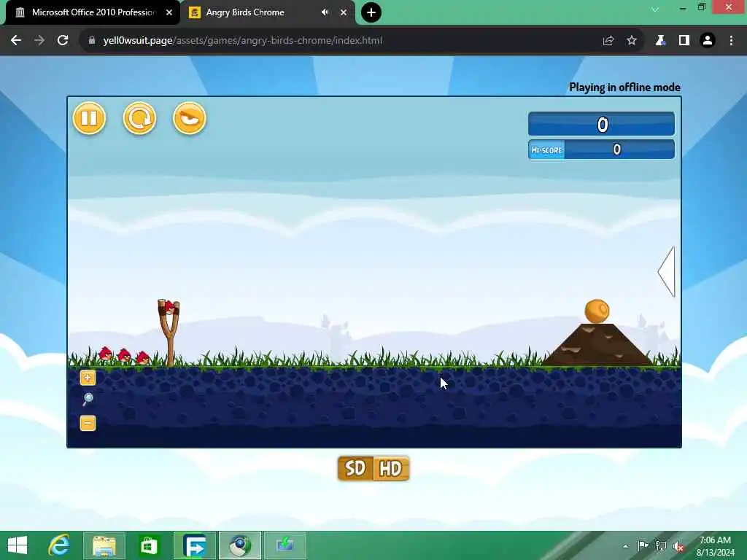Screen dimensions: 747x560
Task: Bookmark this page with the star
Action: click(x=632, y=41)
